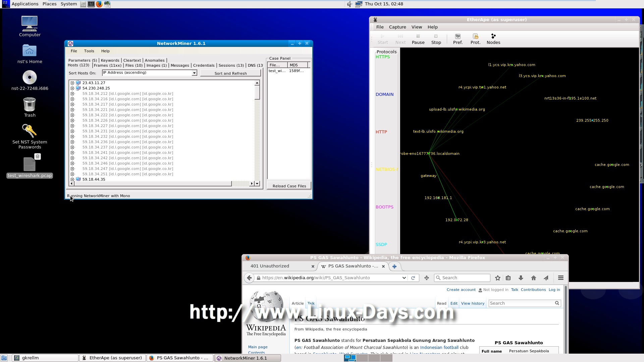Click the Pause button in EtherApe toolbar

[418, 39]
